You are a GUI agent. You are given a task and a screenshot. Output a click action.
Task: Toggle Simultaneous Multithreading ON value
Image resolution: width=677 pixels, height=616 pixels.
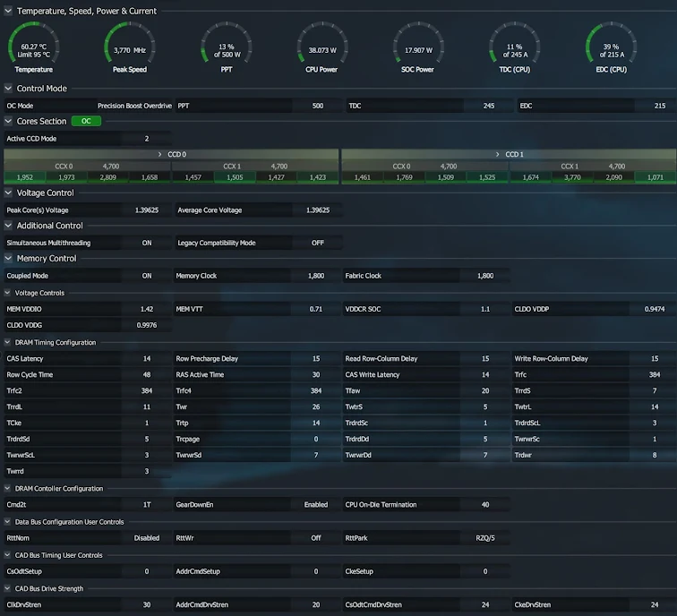(x=147, y=243)
